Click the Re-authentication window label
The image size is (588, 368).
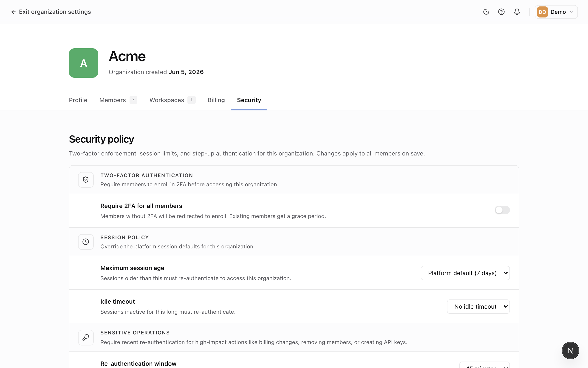coord(138,364)
